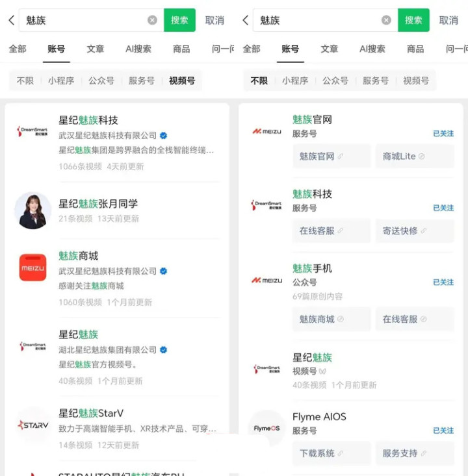Open red MEIZU 魅族商城 icon
The image size is (468, 476).
point(32,268)
